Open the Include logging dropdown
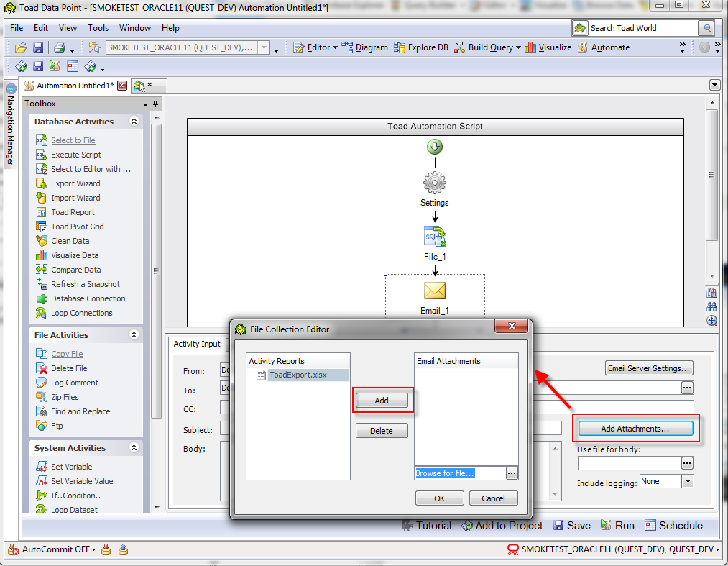 (x=688, y=481)
